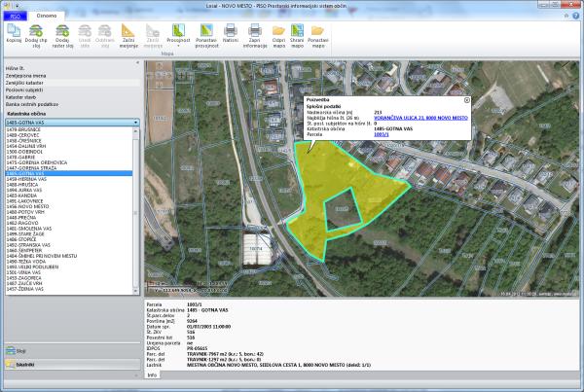Open the VIDMARČEVA ULICA 23 address link
584x392 pixels.
(x=422, y=117)
